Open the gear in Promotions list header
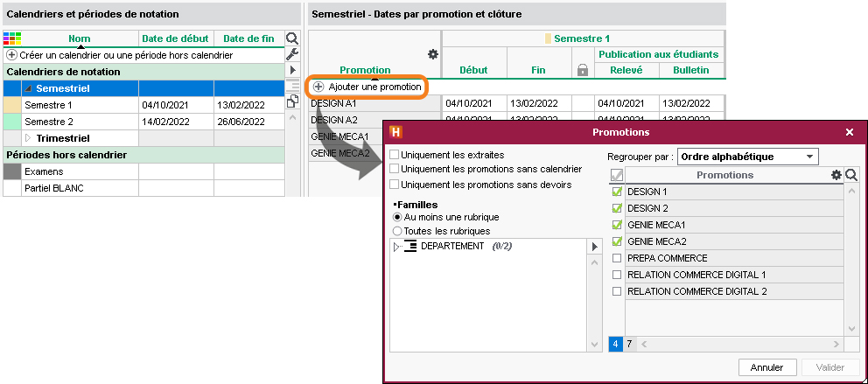868x384 pixels. pyautogui.click(x=836, y=175)
